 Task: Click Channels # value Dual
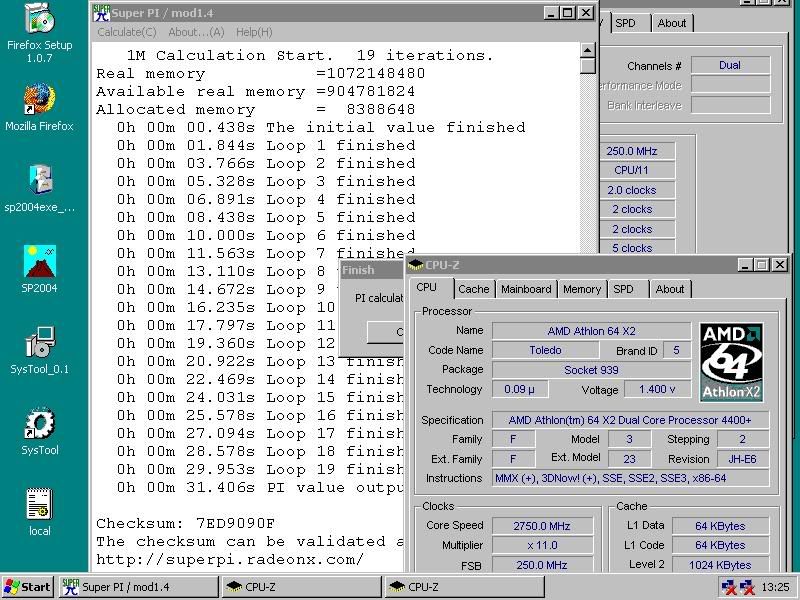click(730, 65)
